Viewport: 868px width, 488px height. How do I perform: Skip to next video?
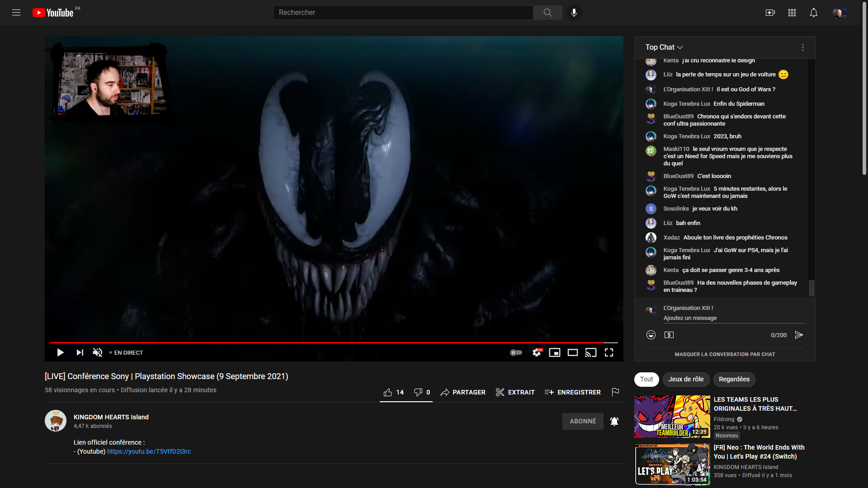point(80,352)
